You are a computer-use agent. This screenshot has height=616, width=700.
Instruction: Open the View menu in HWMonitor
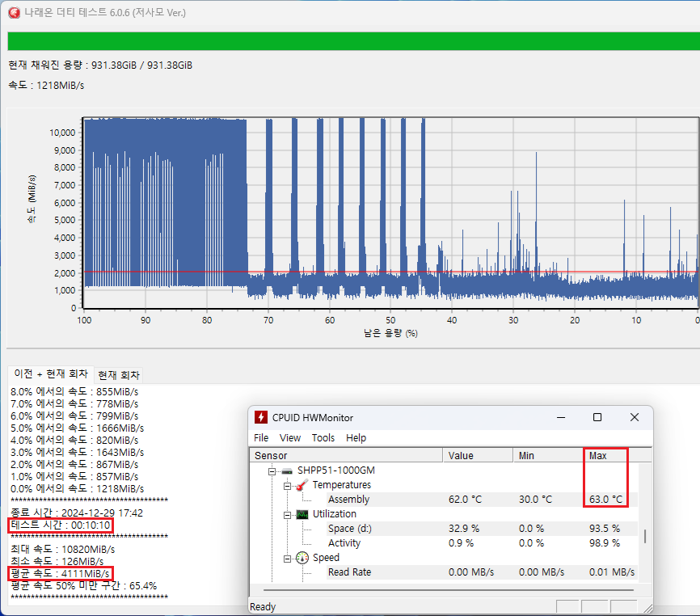click(290, 438)
